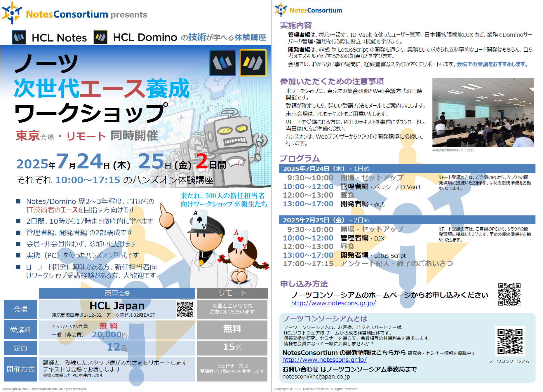Open the notescons.gr.jp link below NotesConsortium の最新情報

tap(325, 360)
